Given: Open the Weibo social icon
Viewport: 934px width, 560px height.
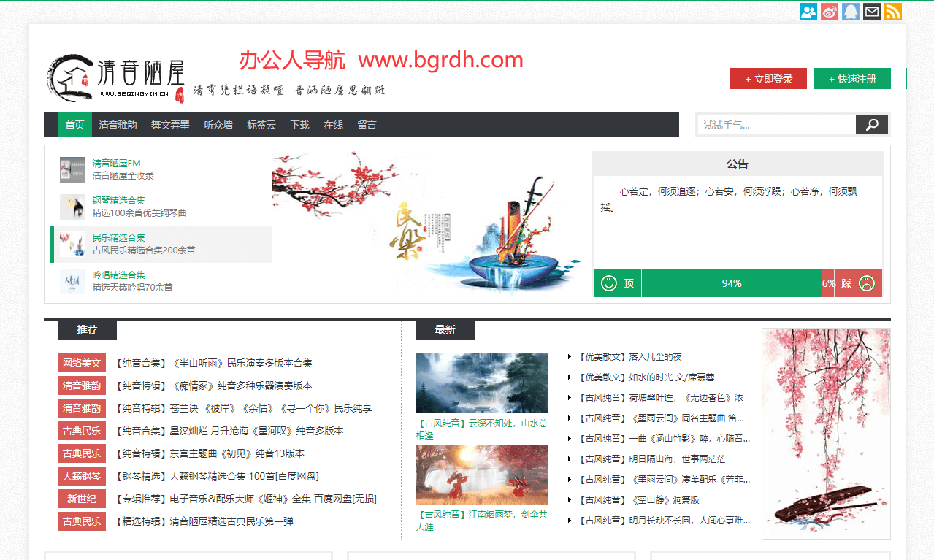Looking at the screenshot, I should [x=830, y=12].
